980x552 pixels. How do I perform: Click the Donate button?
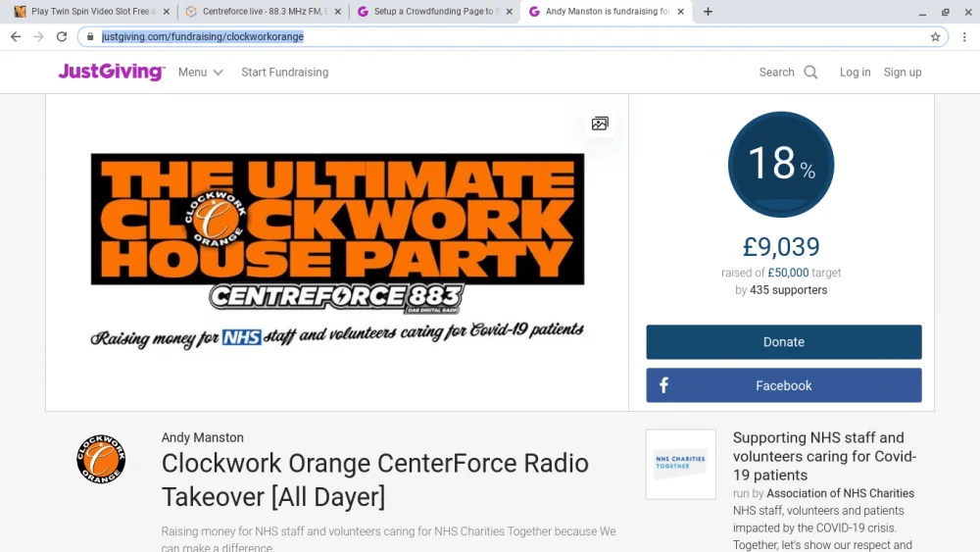pyautogui.click(x=784, y=342)
